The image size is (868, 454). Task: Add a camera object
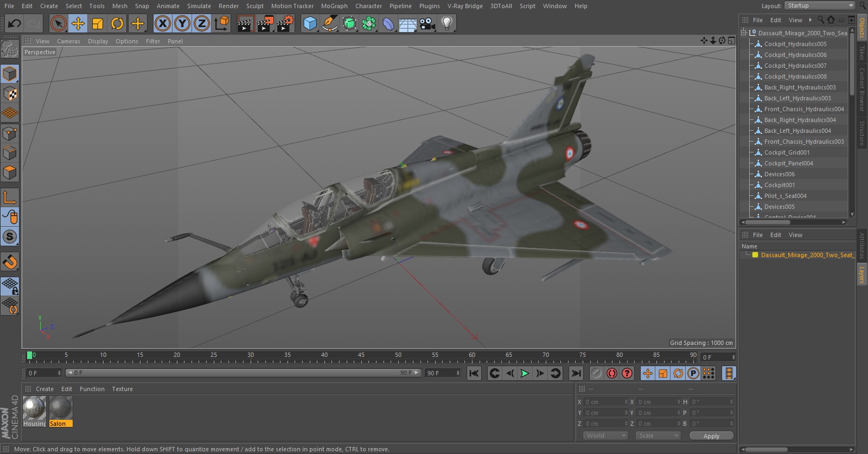427,23
